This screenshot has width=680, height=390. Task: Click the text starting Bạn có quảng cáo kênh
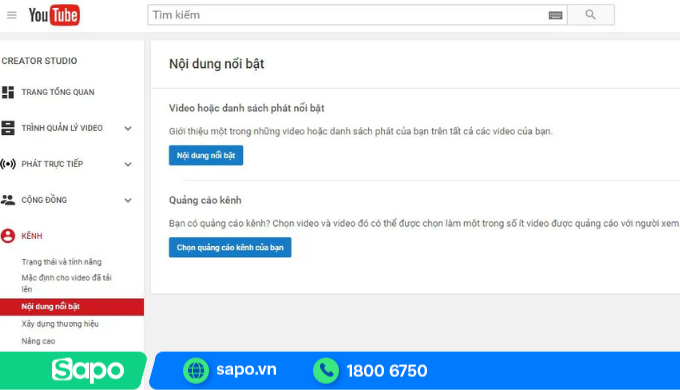point(424,223)
